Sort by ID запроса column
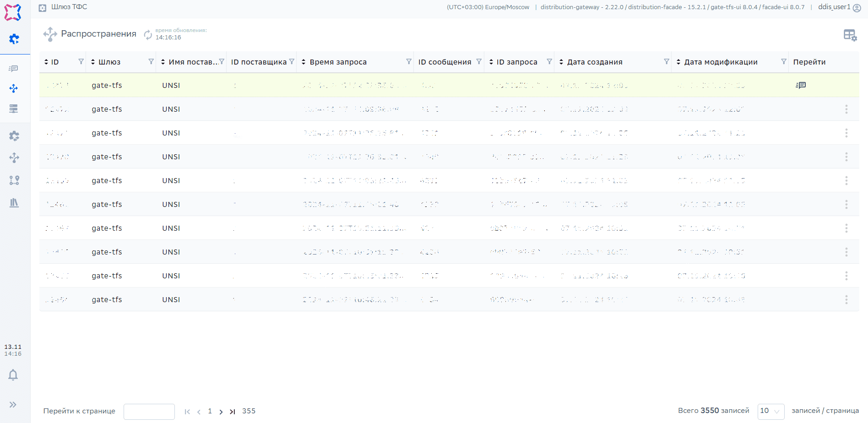The width and height of the screenshot is (868, 423). [x=491, y=62]
